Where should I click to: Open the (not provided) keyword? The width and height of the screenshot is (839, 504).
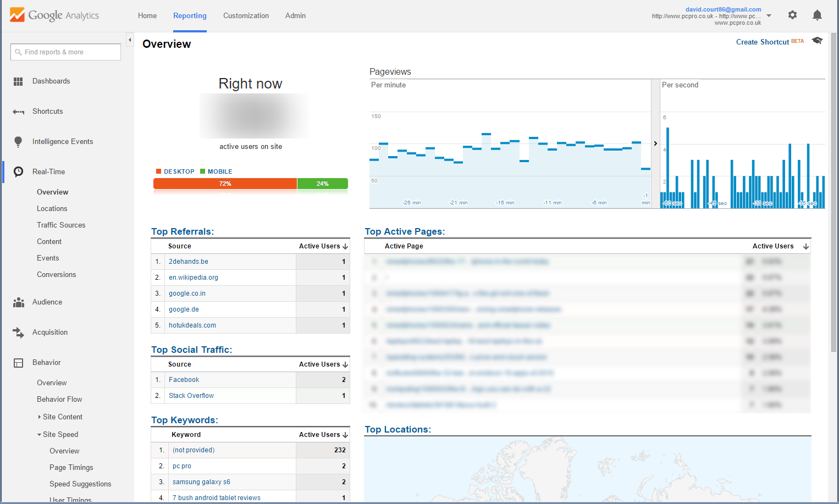(194, 450)
